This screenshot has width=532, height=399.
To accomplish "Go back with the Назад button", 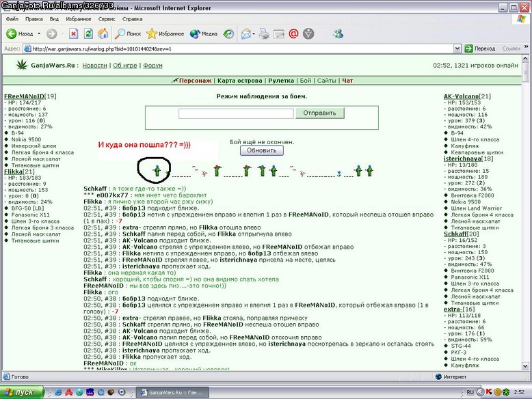I will (20, 33).
